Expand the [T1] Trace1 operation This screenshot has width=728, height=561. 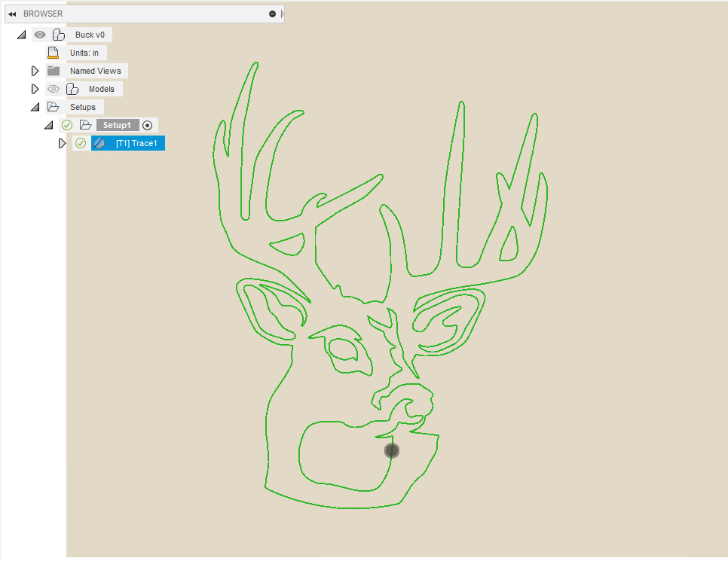tap(63, 142)
